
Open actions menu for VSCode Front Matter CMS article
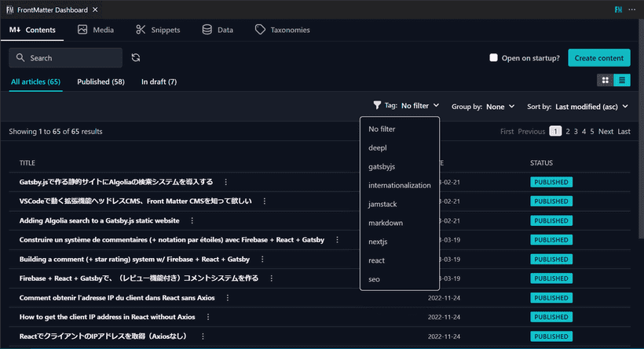pos(265,202)
